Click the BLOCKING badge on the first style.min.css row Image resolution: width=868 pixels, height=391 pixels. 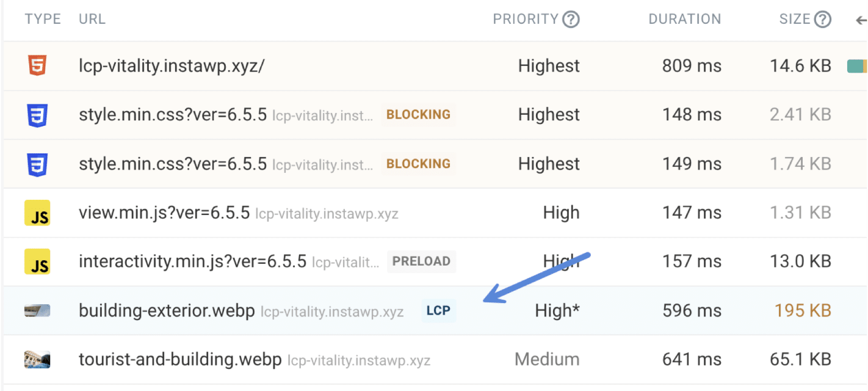coord(418,114)
